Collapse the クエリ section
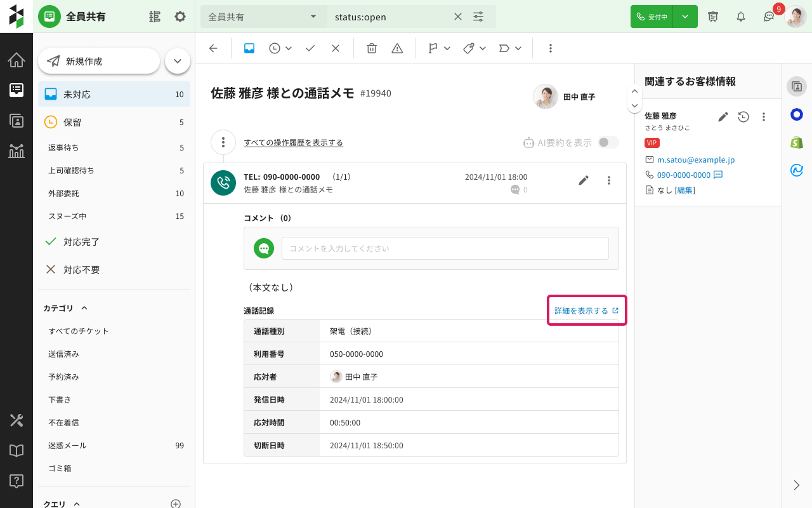This screenshot has height=508, width=812. 77,504
